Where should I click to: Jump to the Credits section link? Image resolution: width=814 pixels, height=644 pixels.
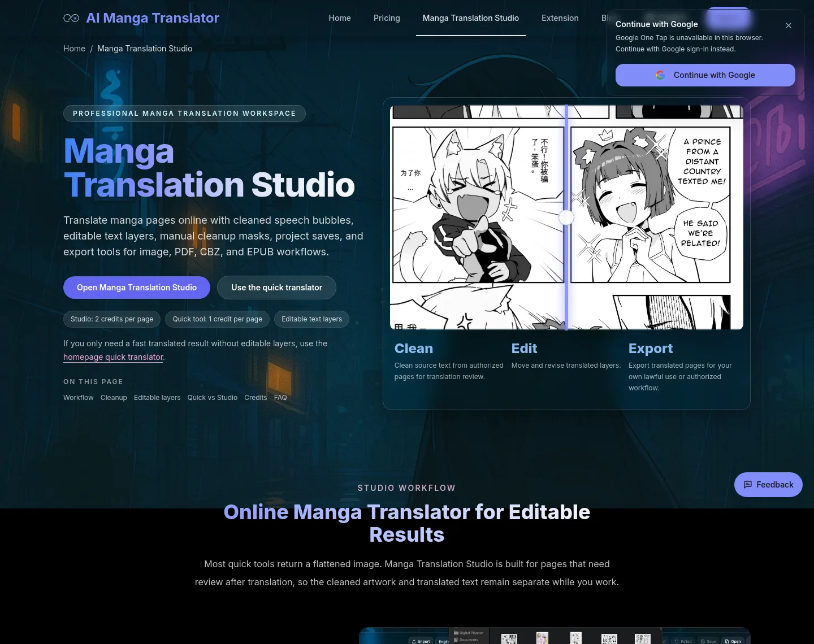(x=256, y=398)
